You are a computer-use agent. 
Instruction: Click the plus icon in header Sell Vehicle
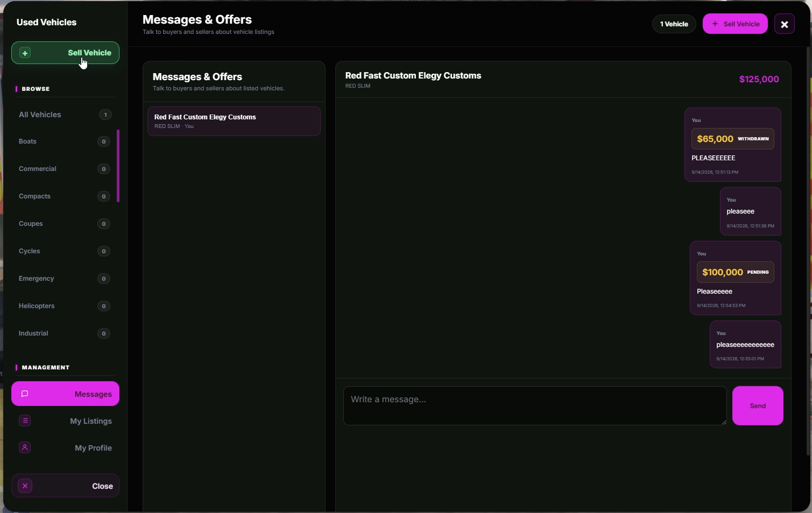[715, 24]
